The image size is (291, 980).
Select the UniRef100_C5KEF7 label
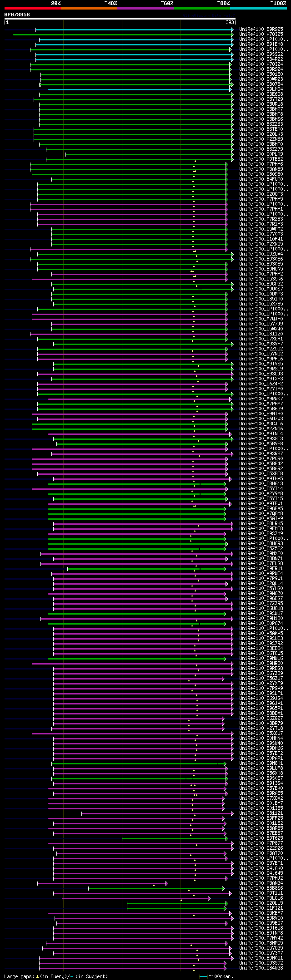(261, 913)
